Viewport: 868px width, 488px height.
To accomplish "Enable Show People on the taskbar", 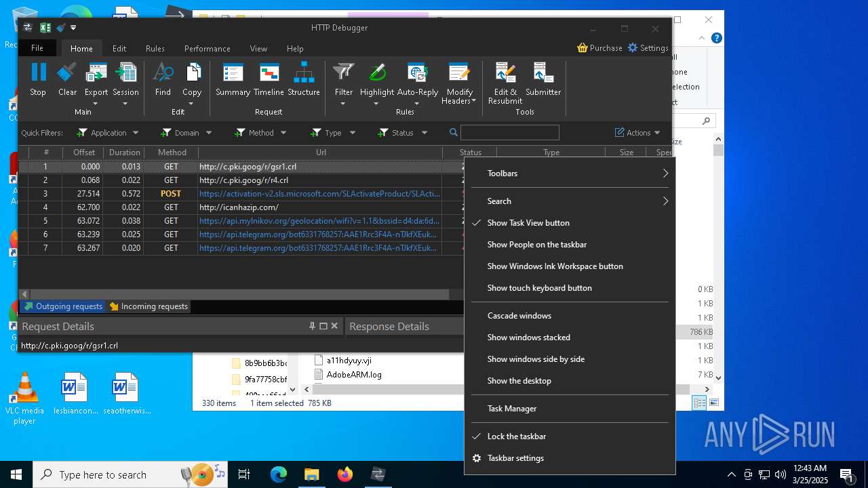I will coord(570,245).
